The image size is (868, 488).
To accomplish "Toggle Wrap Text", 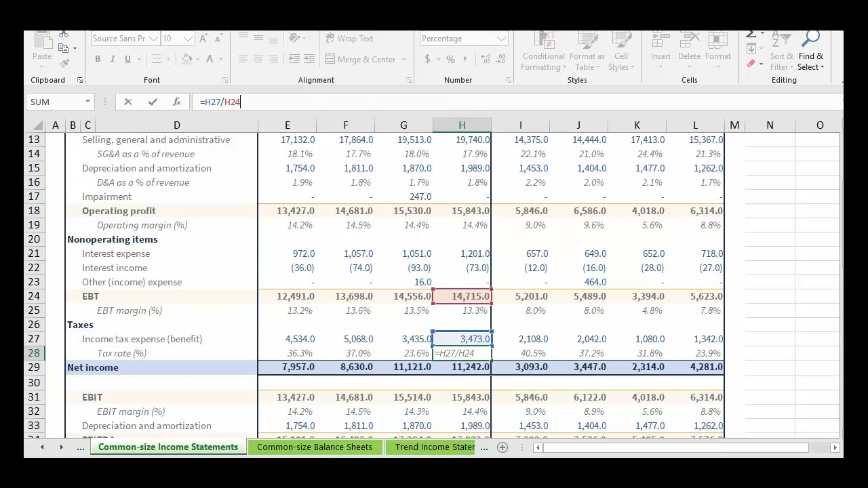I will [349, 39].
